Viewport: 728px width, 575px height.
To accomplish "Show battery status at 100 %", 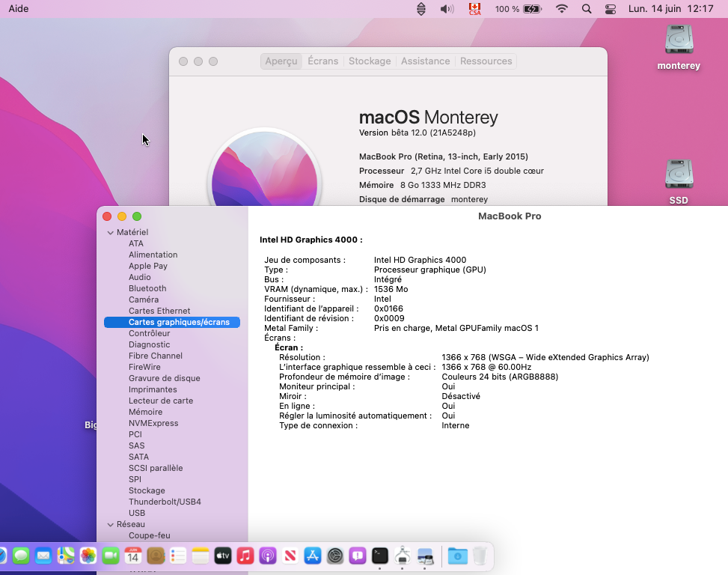I will click(519, 9).
